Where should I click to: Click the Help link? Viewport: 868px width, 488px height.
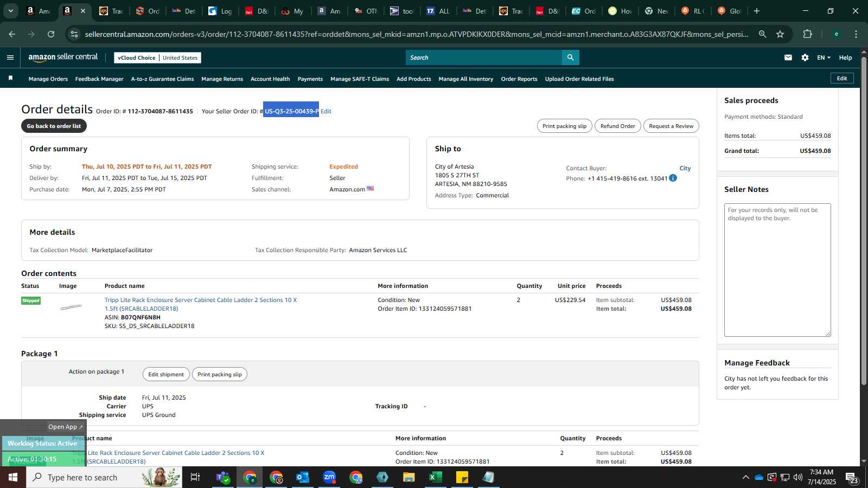(845, 57)
